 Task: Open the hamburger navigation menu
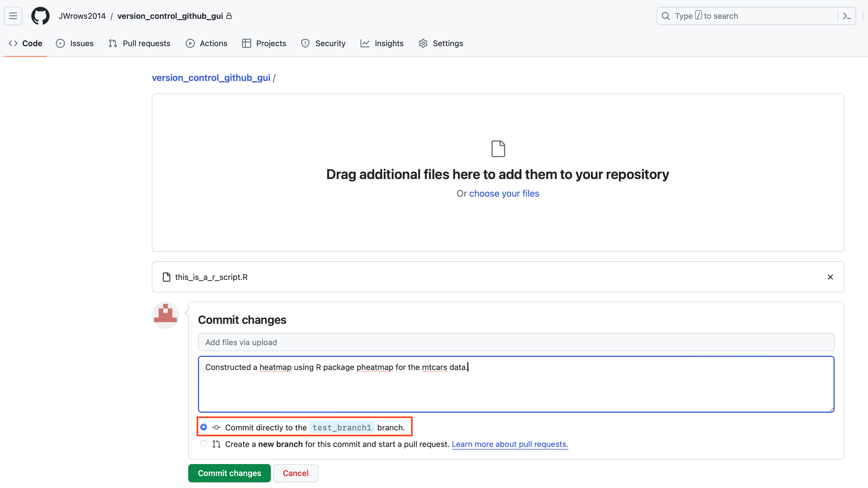click(x=13, y=16)
